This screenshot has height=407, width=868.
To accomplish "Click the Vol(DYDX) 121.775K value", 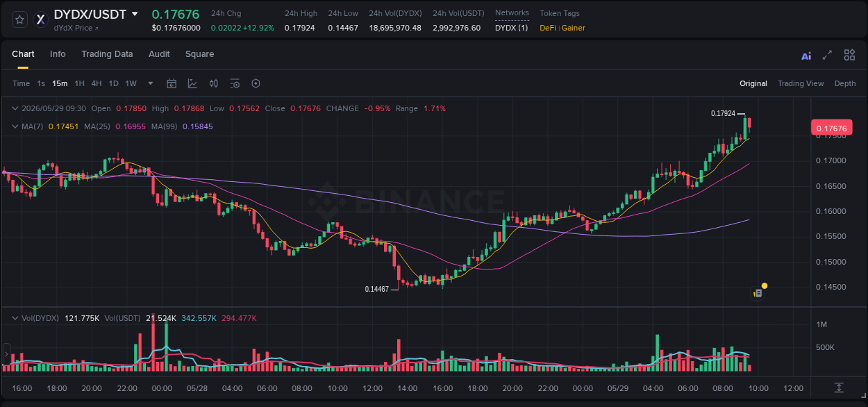I will tap(83, 318).
